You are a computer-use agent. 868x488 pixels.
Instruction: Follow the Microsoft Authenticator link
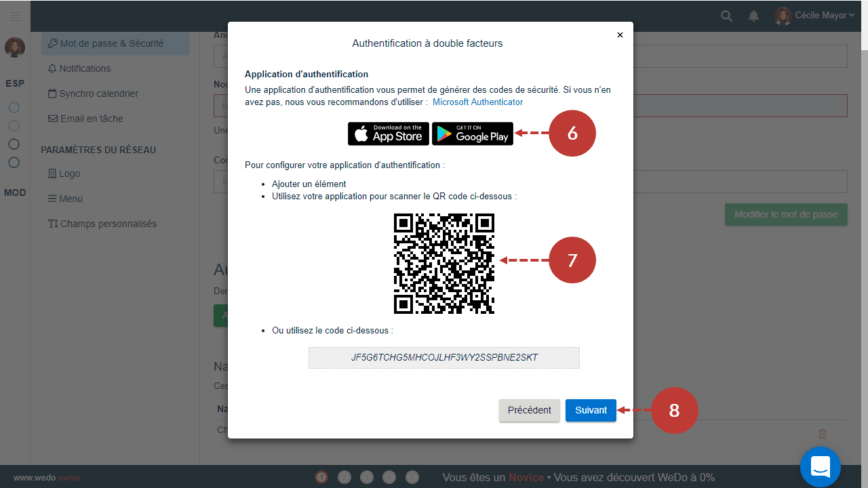(x=478, y=102)
